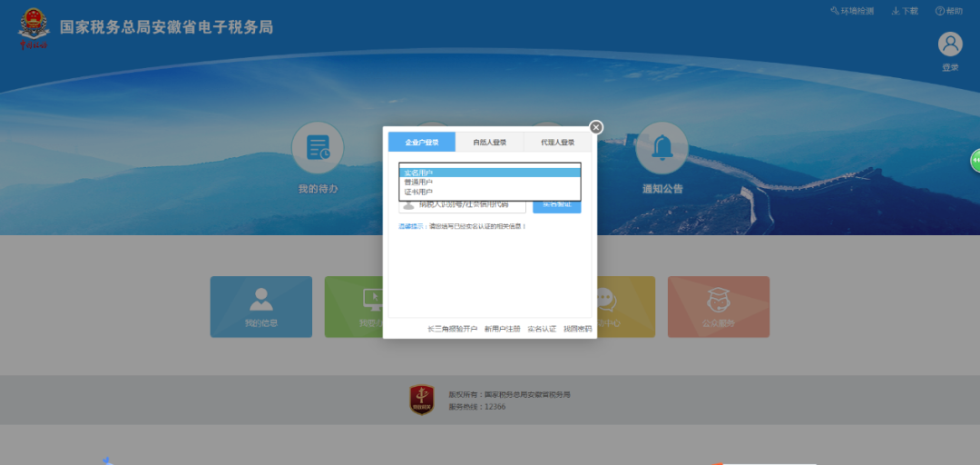Open 新用户注册 link
This screenshot has height=465, width=980.
point(503,329)
